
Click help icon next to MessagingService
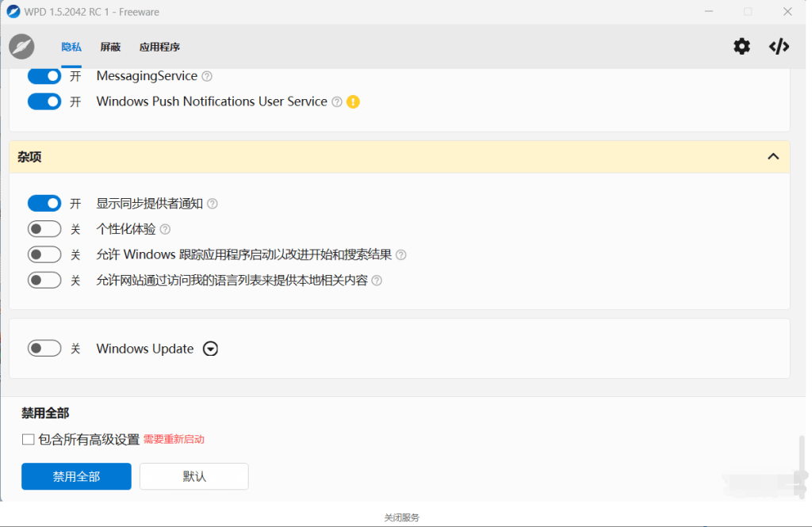pyautogui.click(x=207, y=76)
